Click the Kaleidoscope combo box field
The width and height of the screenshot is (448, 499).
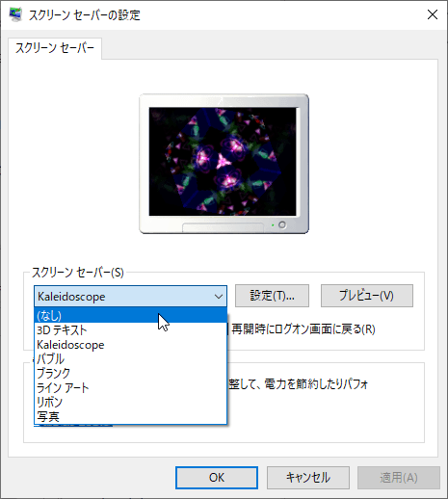130,296
